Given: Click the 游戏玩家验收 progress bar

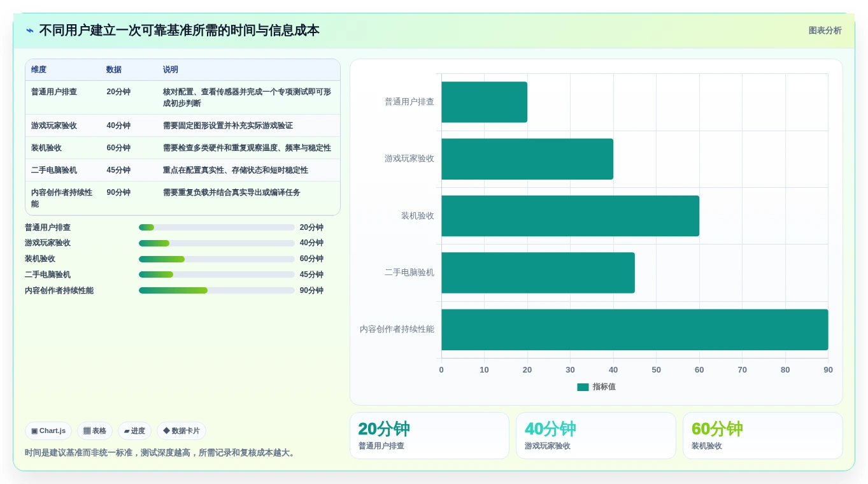Looking at the screenshot, I should tap(217, 243).
